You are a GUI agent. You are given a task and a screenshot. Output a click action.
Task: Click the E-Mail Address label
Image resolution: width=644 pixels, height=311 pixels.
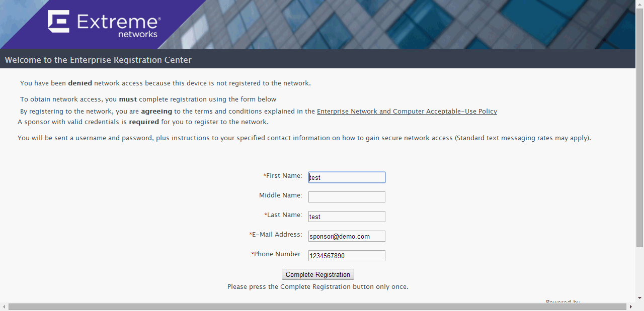(x=276, y=235)
